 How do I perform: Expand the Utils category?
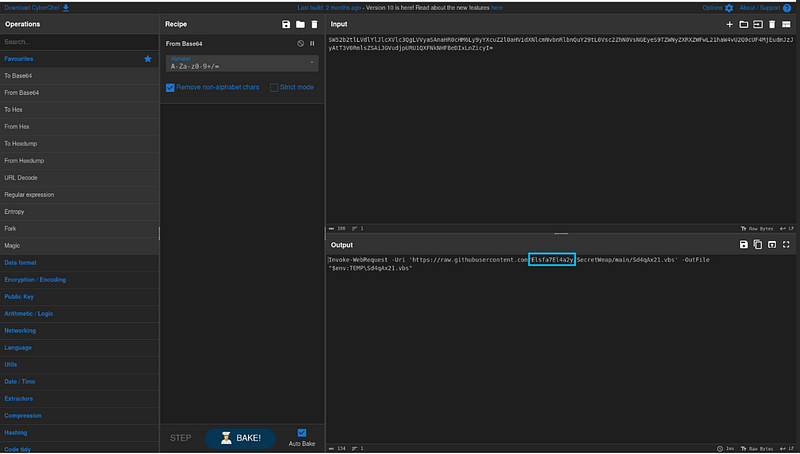coord(80,365)
